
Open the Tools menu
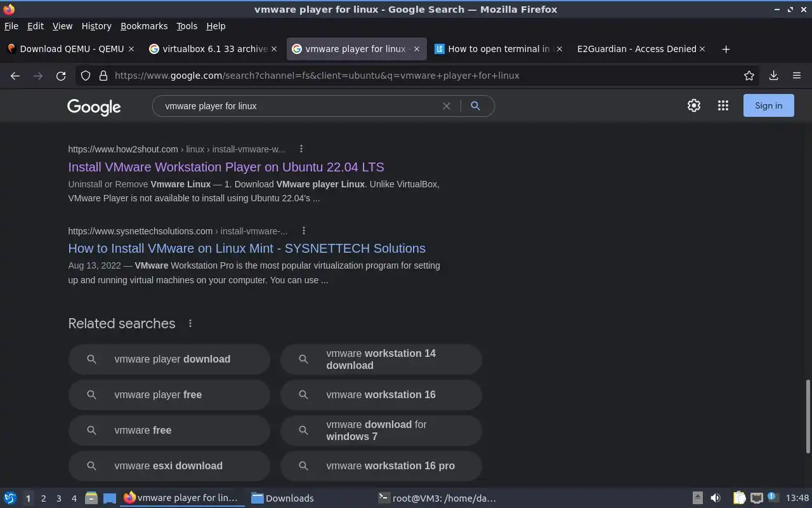click(x=187, y=26)
